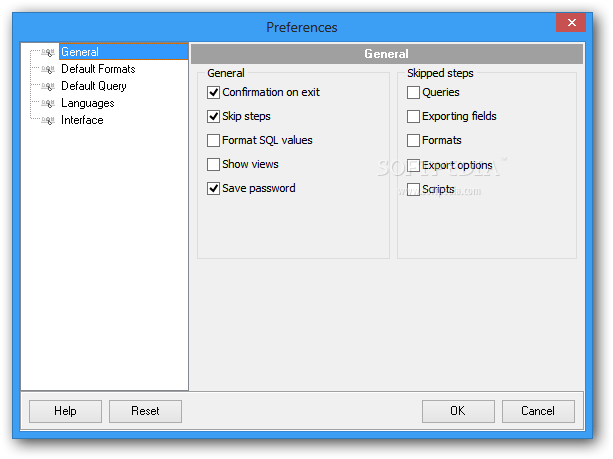Go to the Languages preferences page

pyautogui.click(x=88, y=103)
